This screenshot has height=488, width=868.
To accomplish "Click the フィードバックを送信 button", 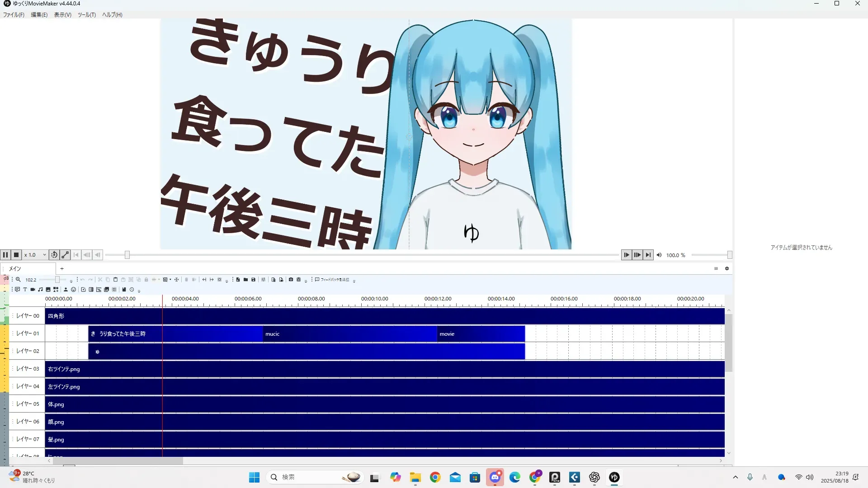I will (x=332, y=280).
